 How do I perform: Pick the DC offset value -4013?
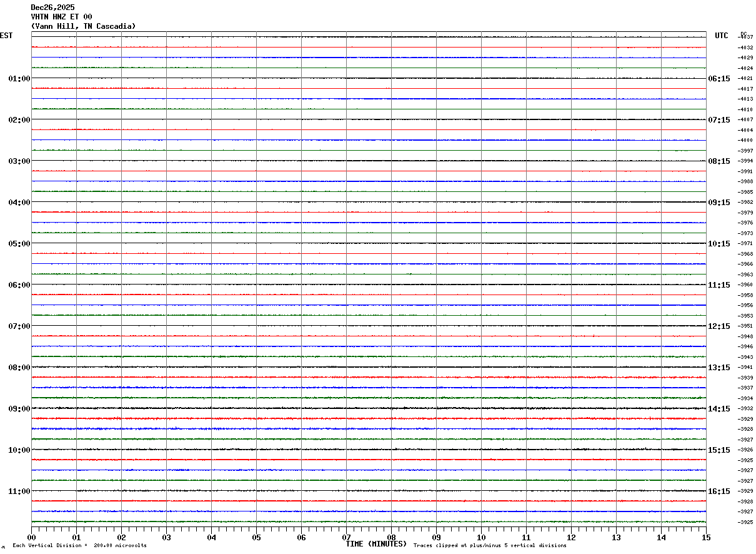click(x=745, y=99)
